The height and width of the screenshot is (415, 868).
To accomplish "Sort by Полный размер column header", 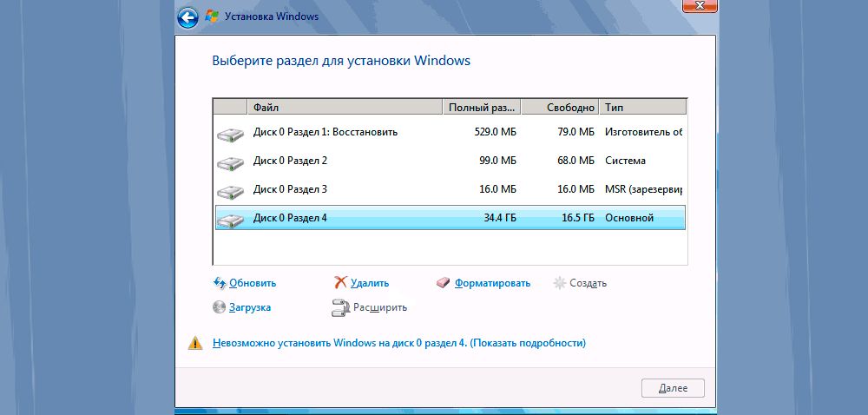I will pos(482,108).
